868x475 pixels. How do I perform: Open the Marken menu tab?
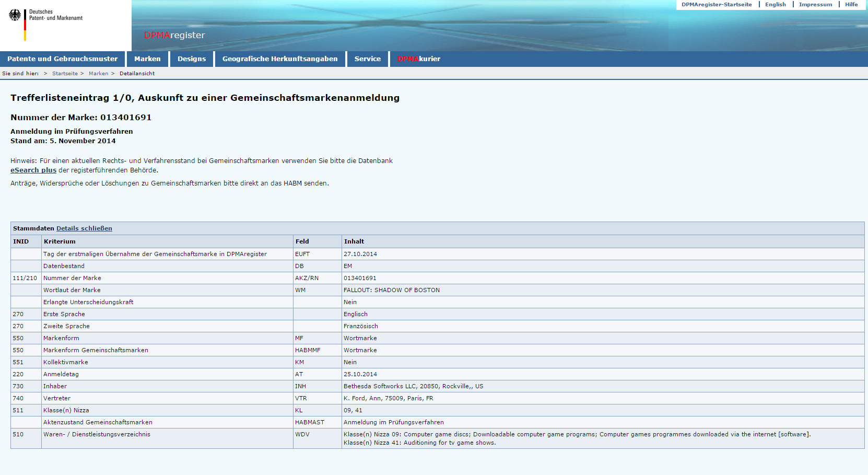[x=147, y=59]
